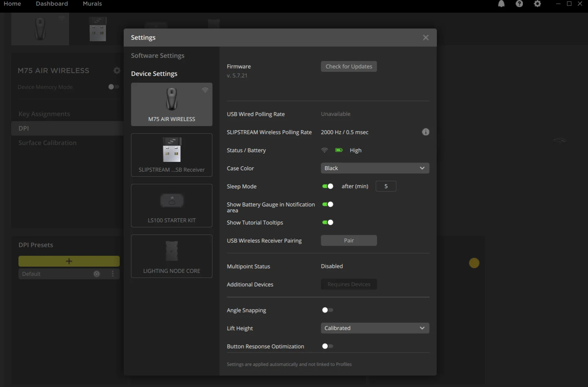Click the firmware version v. 5.7.21 text
588x387 pixels.
tap(237, 76)
